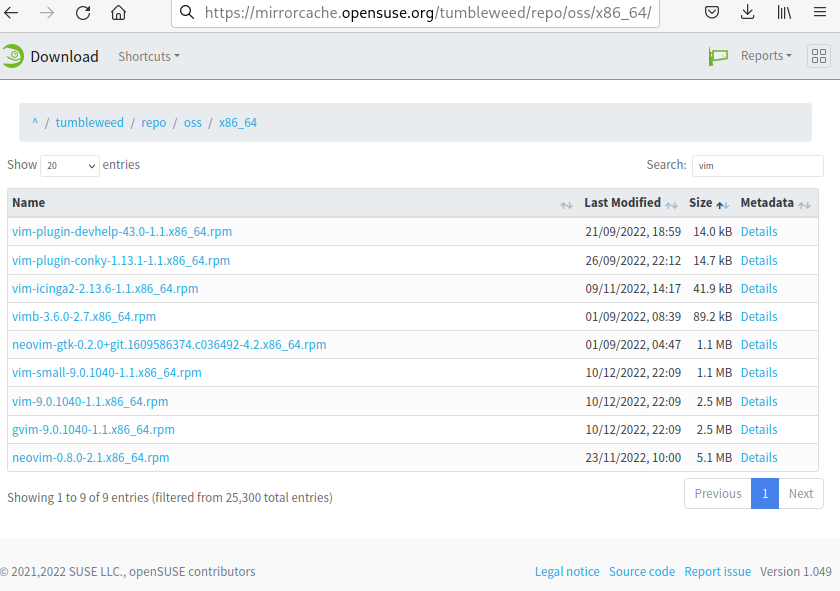Click the Next pagination button
This screenshot has width=840, height=591.
tap(800, 493)
